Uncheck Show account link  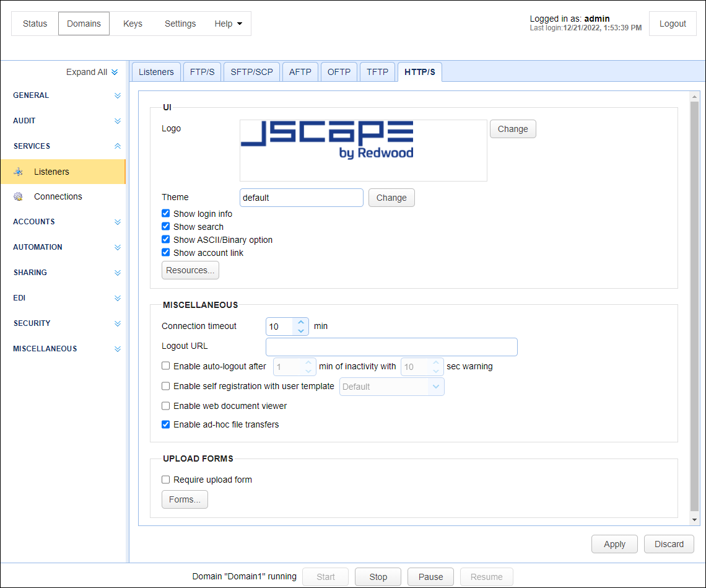166,253
